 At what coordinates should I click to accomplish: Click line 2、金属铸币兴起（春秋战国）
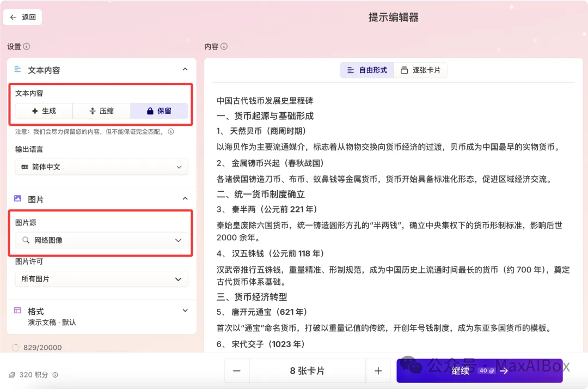pyautogui.click(x=271, y=163)
